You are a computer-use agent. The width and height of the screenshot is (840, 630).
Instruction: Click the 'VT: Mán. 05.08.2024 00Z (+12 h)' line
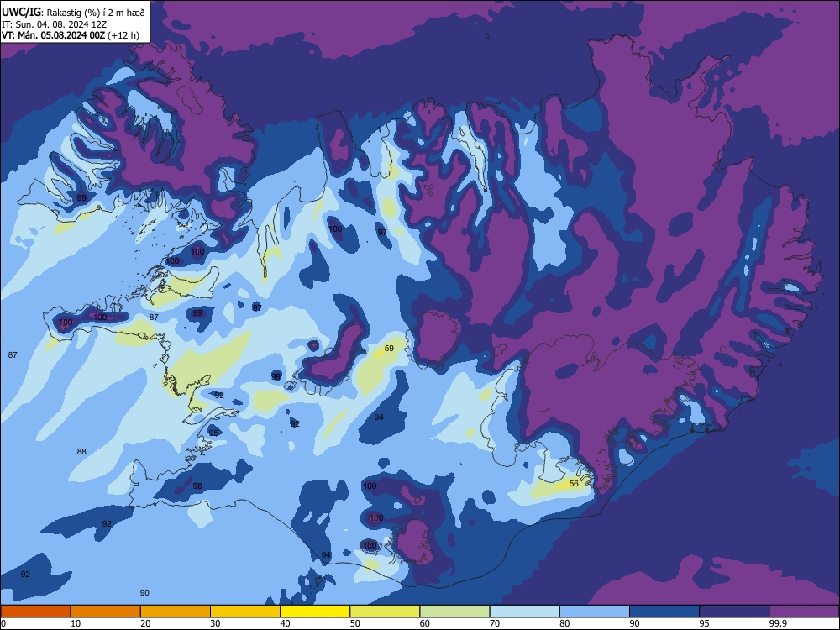[71, 35]
